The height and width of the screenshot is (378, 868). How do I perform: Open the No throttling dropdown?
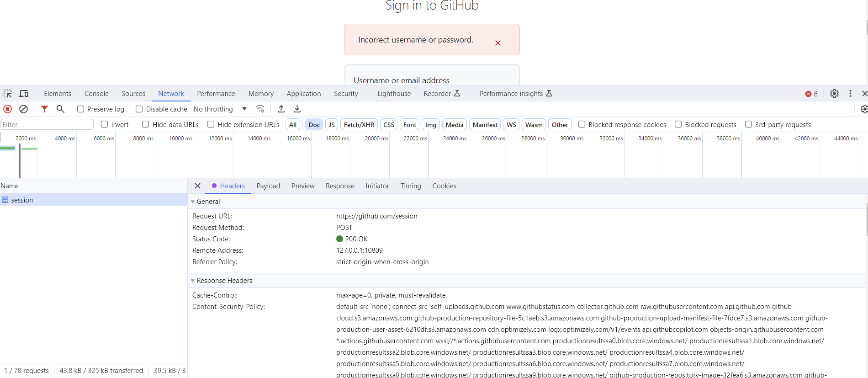[x=220, y=109]
